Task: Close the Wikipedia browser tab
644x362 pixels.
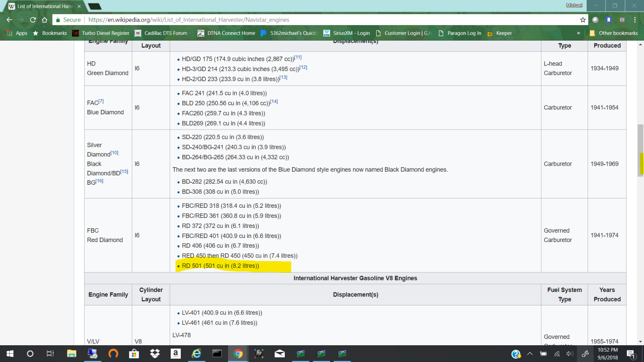Action: coord(79,6)
